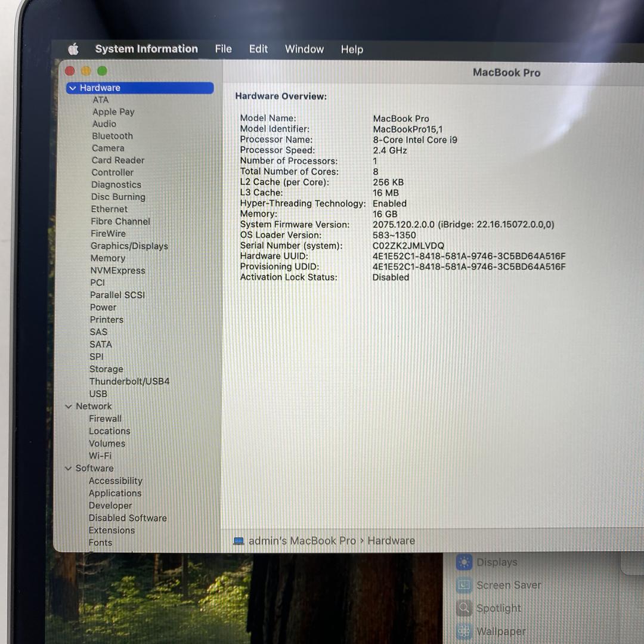
Task: Select Volumes in the sidebar
Action: tap(107, 444)
